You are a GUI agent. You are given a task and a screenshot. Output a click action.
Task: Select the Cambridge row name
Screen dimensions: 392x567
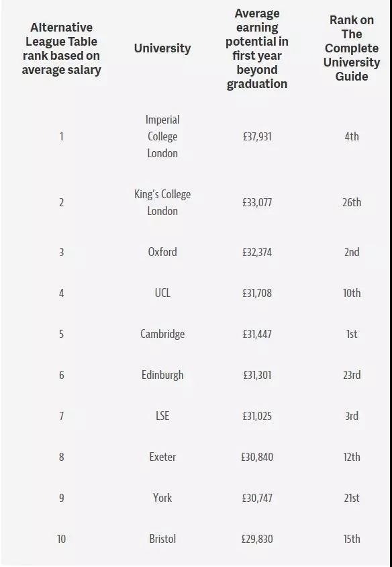coord(162,334)
